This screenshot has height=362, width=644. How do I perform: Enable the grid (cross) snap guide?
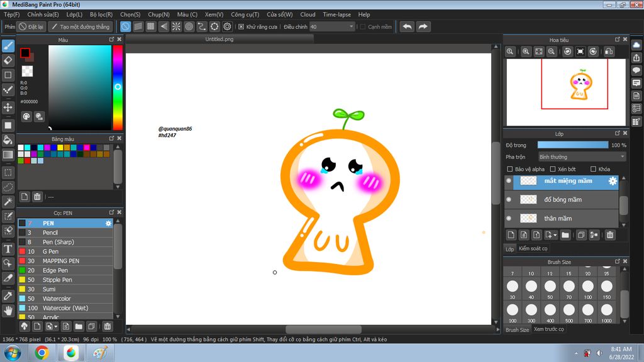151,26
